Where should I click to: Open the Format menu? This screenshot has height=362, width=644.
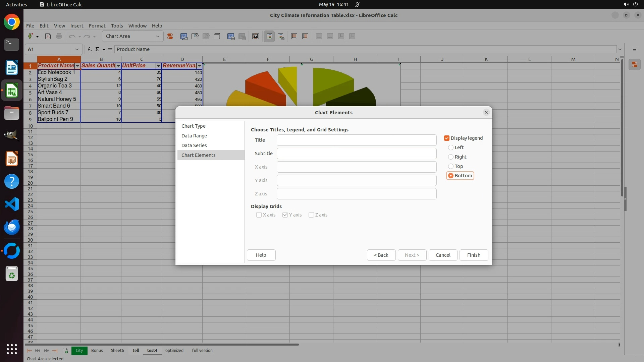click(x=97, y=26)
